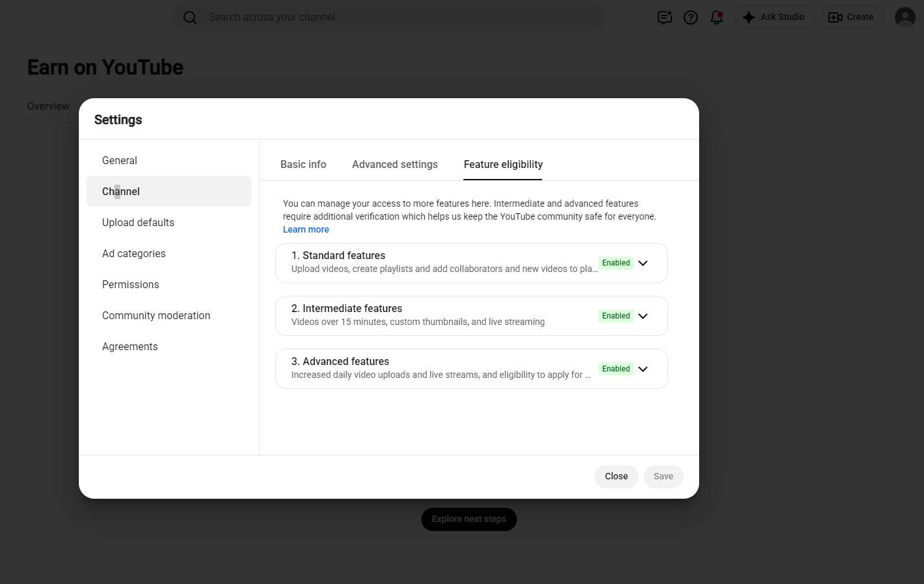Image resolution: width=924 pixels, height=584 pixels.
Task: Click the Create video button
Action: (x=852, y=17)
